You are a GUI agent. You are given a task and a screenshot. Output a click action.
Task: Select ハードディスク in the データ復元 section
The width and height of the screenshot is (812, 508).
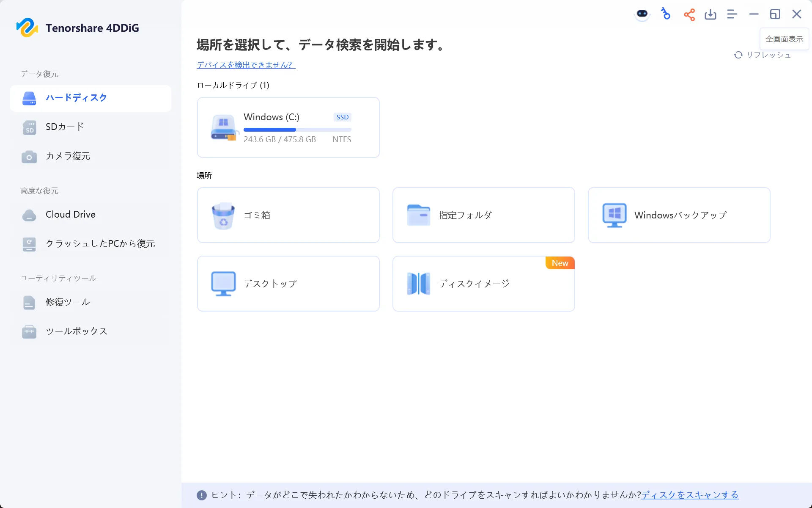(76, 98)
